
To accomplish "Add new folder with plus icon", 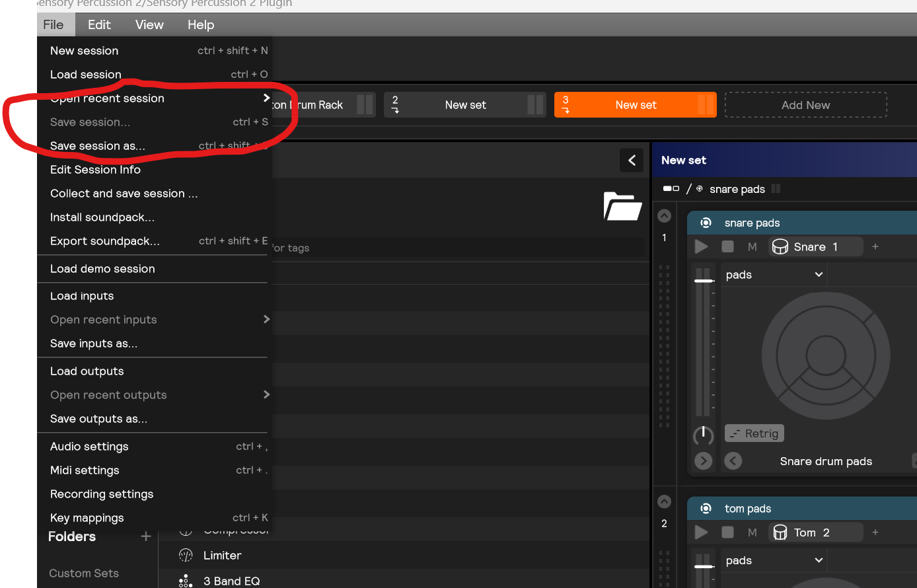I will coord(146,536).
